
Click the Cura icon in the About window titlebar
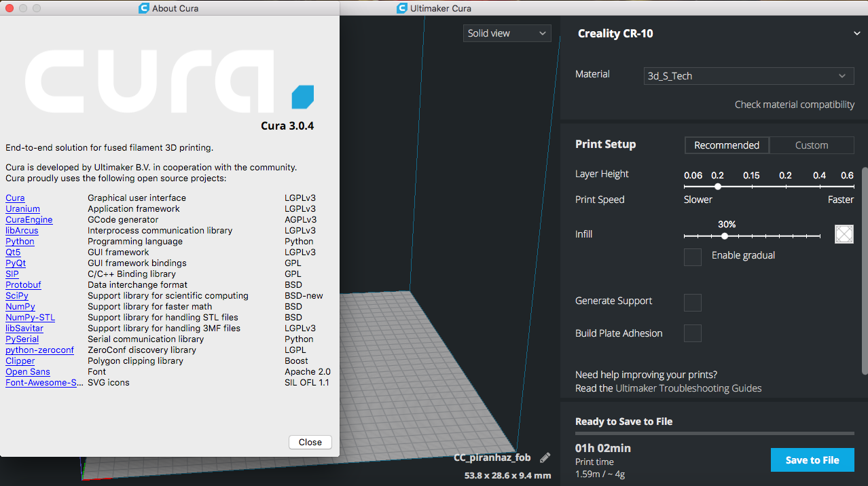[x=143, y=7]
